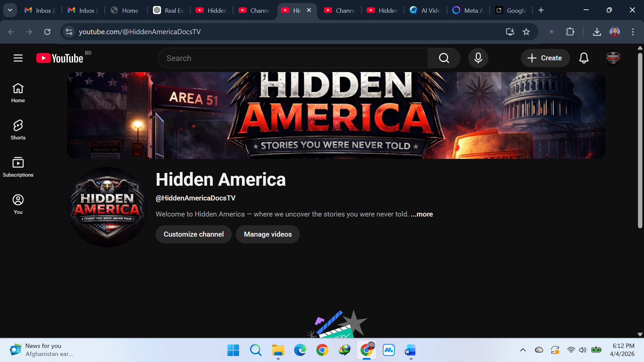The width and height of the screenshot is (644, 362).
Task: Expand tab search dropdown arrow
Action: click(x=10, y=10)
